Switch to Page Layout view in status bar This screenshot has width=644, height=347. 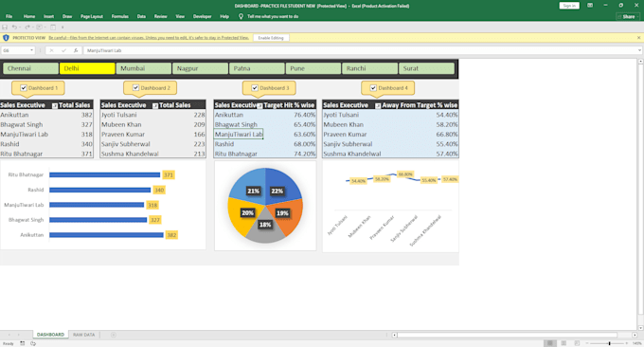[x=563, y=343]
